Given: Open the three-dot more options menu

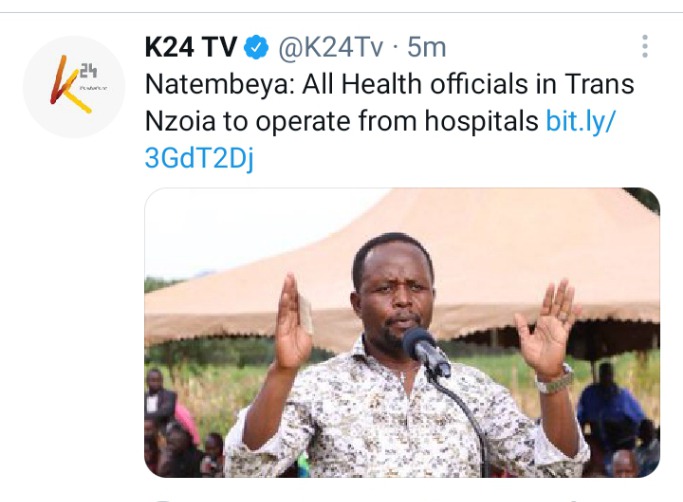Looking at the screenshot, I should [x=645, y=46].
